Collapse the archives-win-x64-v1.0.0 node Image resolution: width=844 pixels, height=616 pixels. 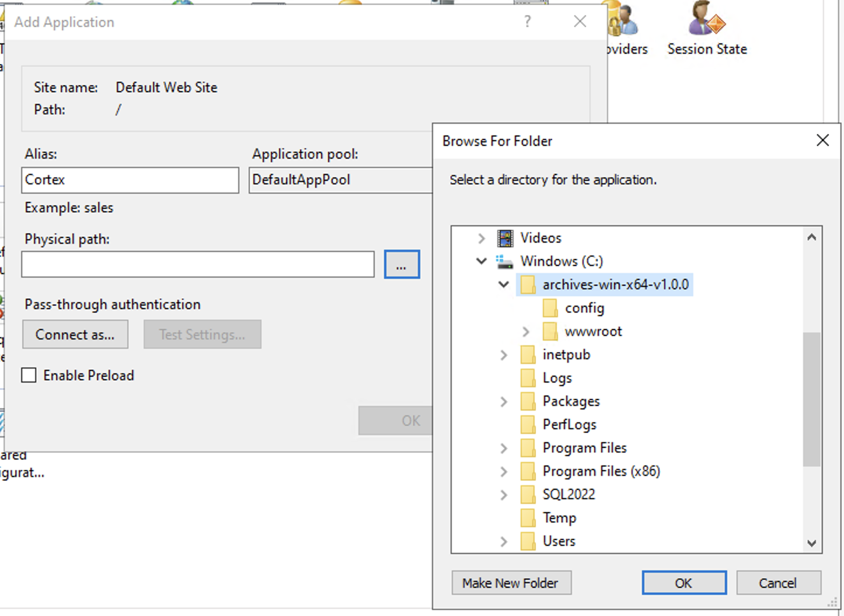[x=504, y=284]
